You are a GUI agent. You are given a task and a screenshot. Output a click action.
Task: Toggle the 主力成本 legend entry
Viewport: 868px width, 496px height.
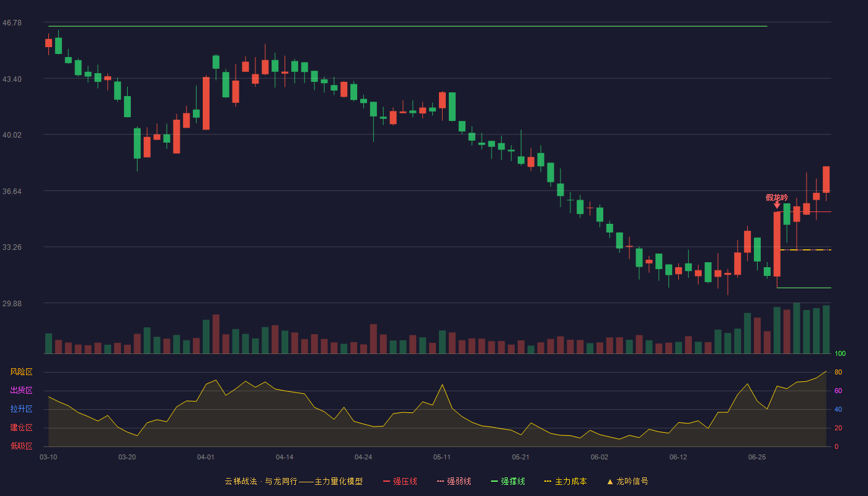click(x=565, y=481)
